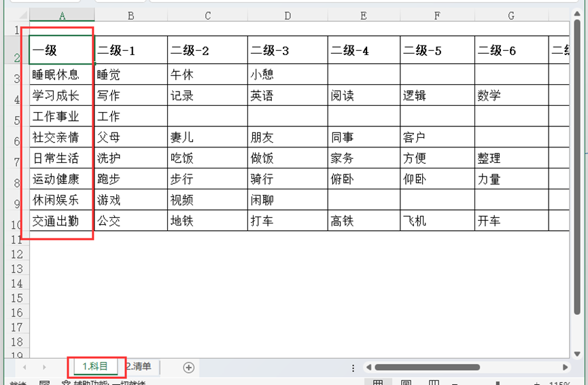Select row 3 header
The height and width of the screenshot is (385, 588).
click(x=17, y=74)
